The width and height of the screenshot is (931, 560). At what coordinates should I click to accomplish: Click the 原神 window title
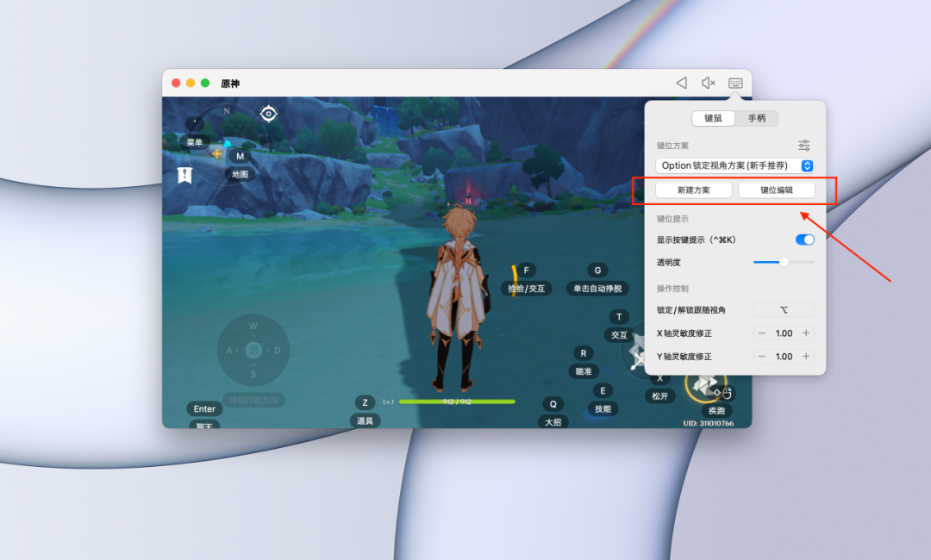[x=230, y=84]
